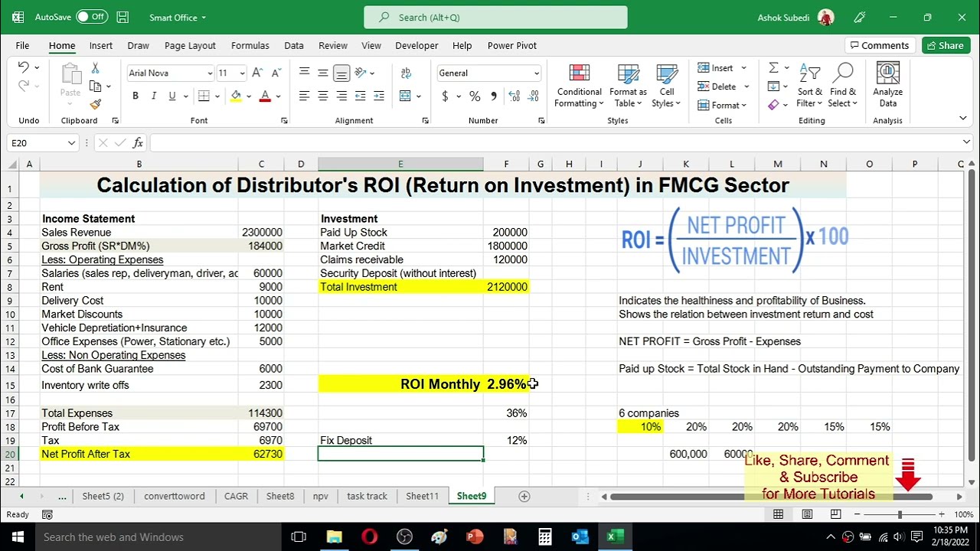Screen dimensions: 980x551
Task: Click the Merge & Center icon
Action: click(406, 96)
